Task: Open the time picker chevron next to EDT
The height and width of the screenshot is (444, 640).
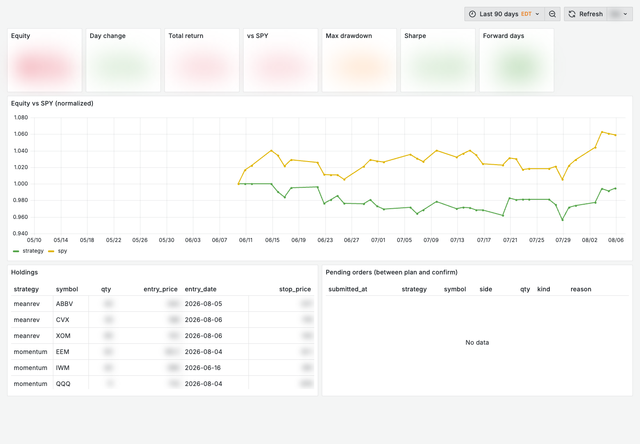Action: pyautogui.click(x=537, y=14)
